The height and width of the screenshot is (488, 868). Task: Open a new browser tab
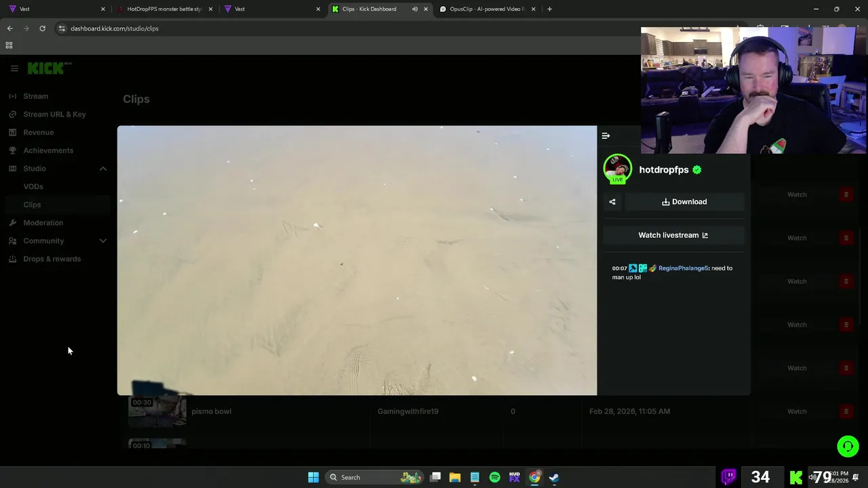549,9
